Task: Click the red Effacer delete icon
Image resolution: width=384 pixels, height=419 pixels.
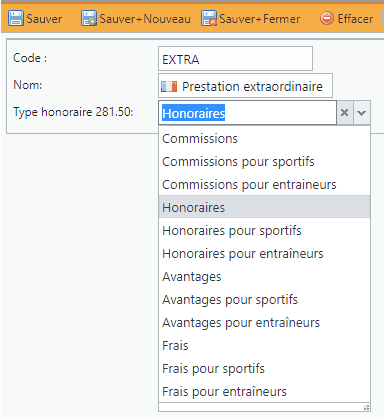Action: [x=326, y=18]
